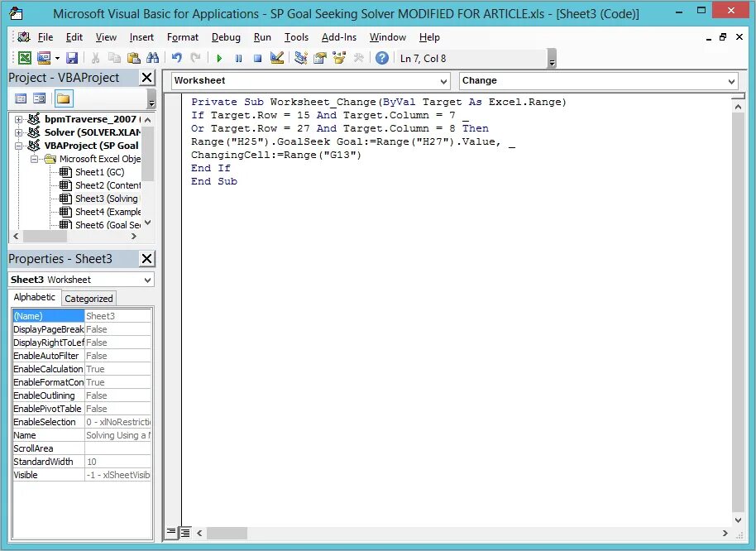Close the Project - VBAProject pane
This screenshot has width=756, height=551.
(x=146, y=78)
